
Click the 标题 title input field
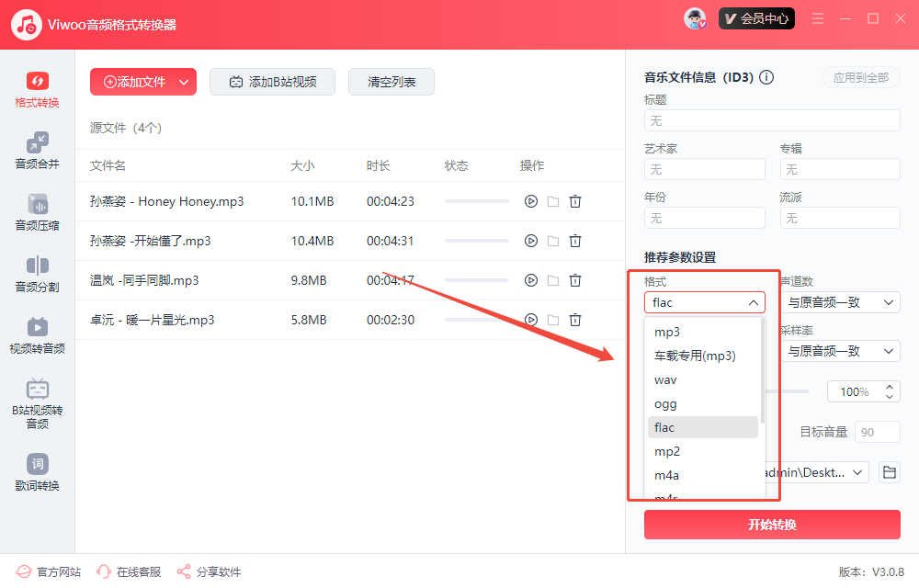click(x=772, y=120)
